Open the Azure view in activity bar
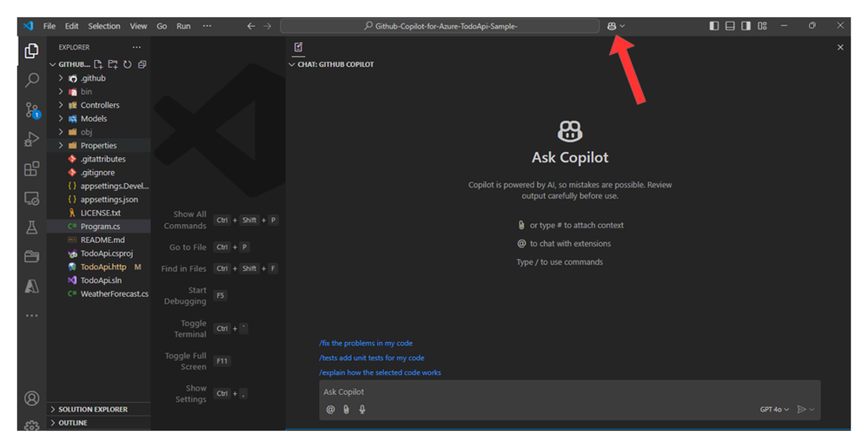 coord(31,286)
